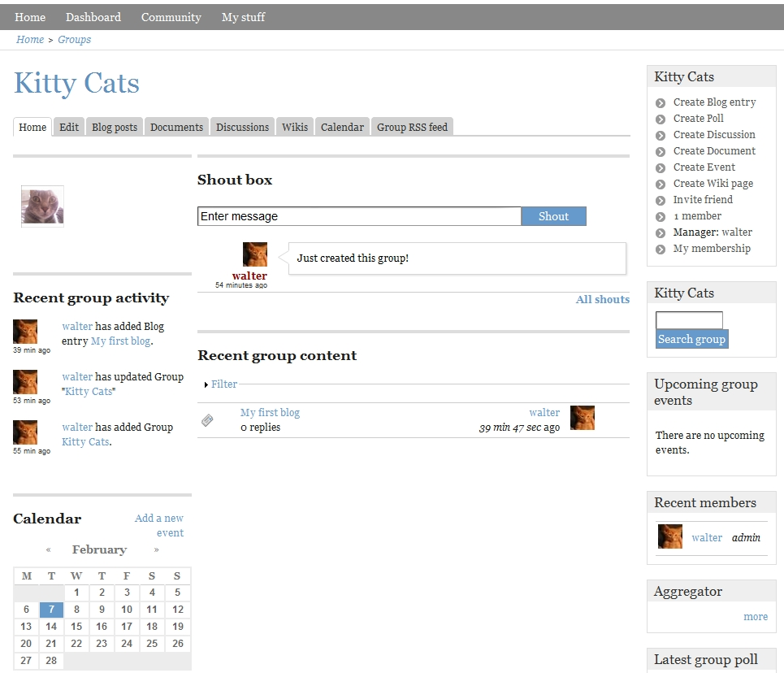Switch to the Calendar tab
This screenshot has width=784, height=673.
coord(343,127)
